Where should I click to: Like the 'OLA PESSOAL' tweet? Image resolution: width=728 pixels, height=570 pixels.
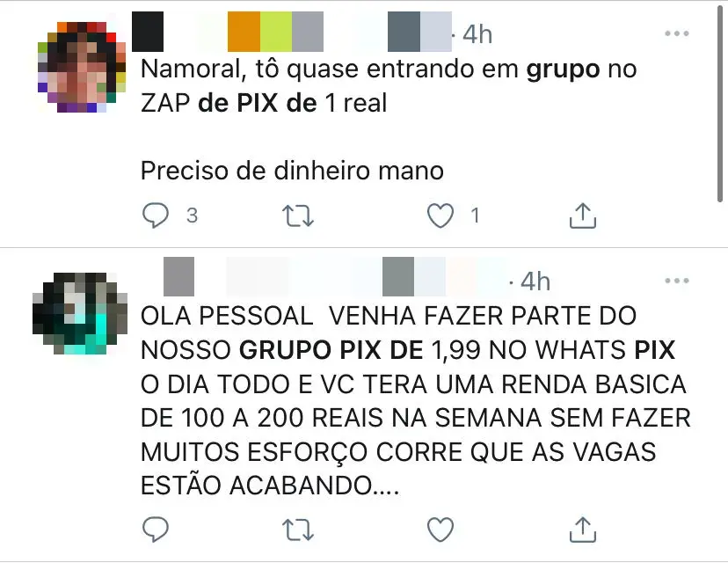(440, 530)
